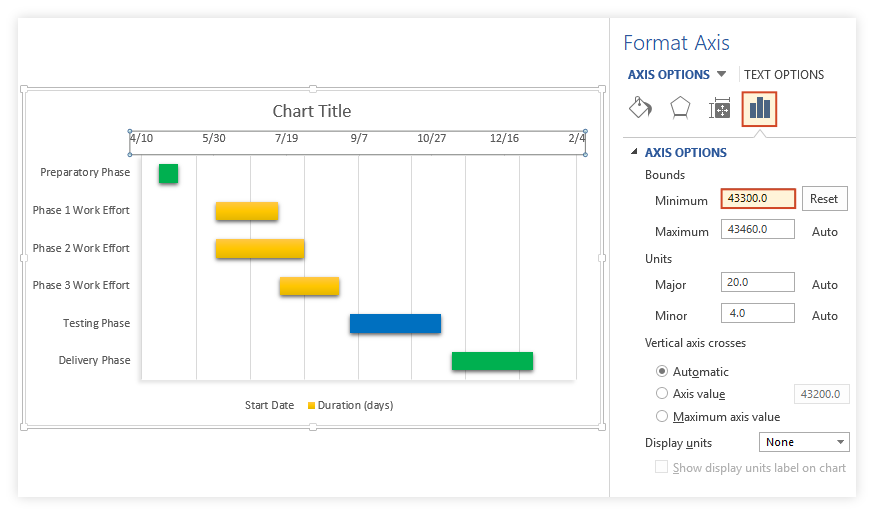Click the Reset button for Minimum

coord(824,198)
